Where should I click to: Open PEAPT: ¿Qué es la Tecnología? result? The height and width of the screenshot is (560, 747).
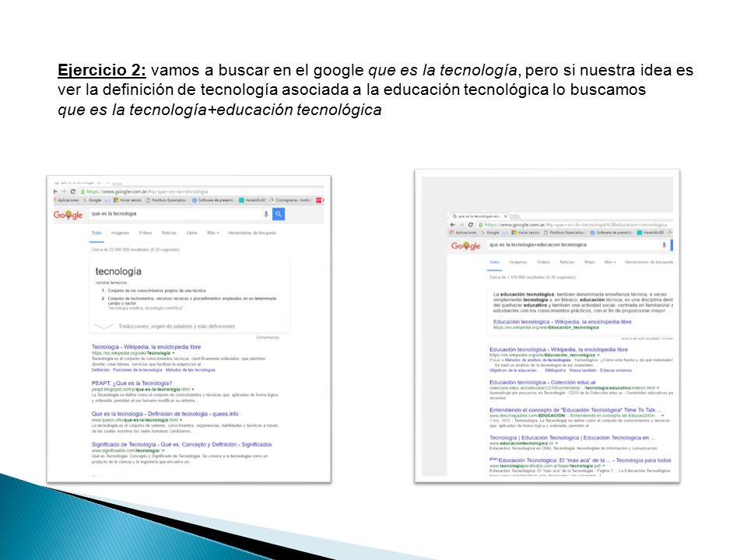132,383
